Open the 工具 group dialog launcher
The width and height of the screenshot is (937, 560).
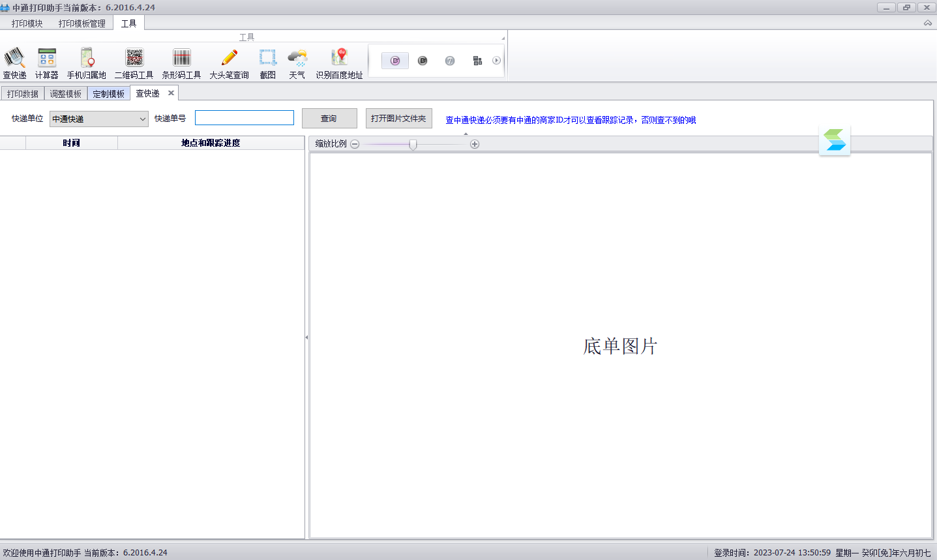(x=503, y=38)
